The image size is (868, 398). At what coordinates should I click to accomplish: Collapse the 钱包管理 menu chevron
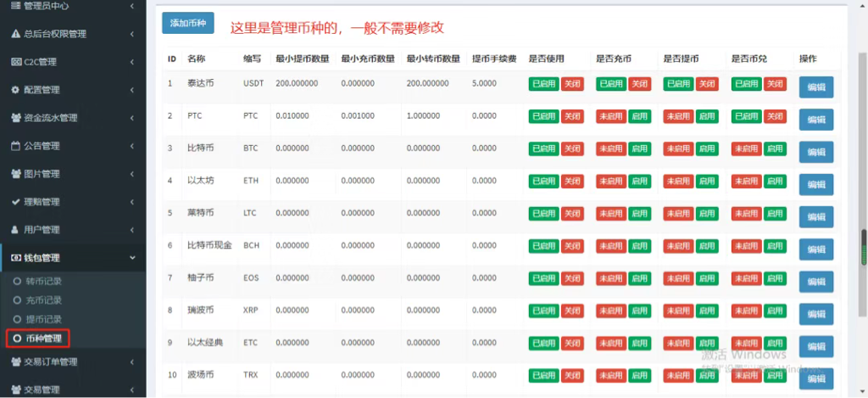pyautogui.click(x=132, y=258)
